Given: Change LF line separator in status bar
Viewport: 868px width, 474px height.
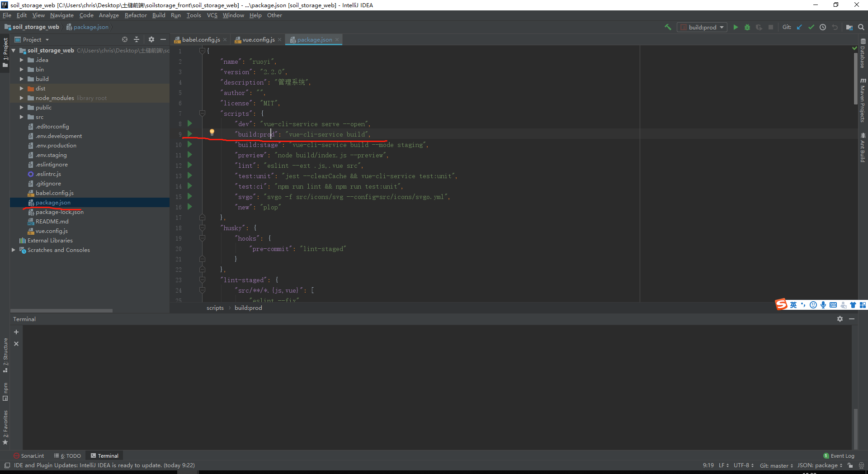Looking at the screenshot, I should [x=724, y=465].
